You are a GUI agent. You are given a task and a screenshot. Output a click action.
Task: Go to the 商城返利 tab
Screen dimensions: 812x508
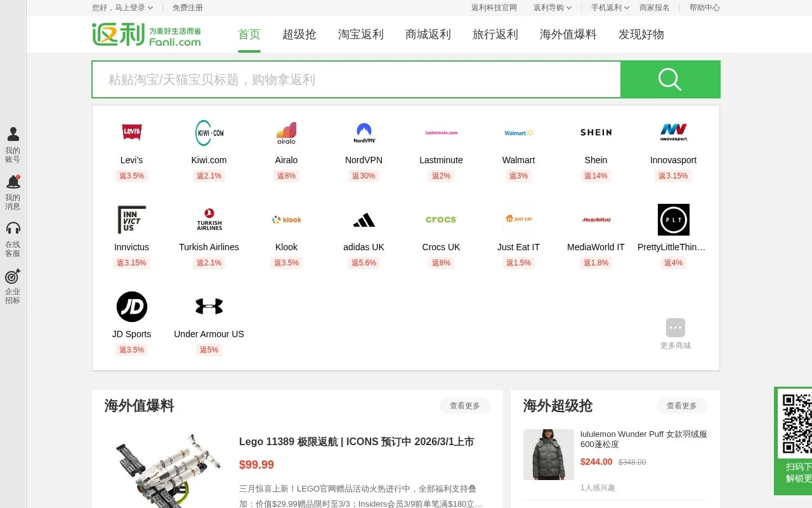click(x=428, y=34)
